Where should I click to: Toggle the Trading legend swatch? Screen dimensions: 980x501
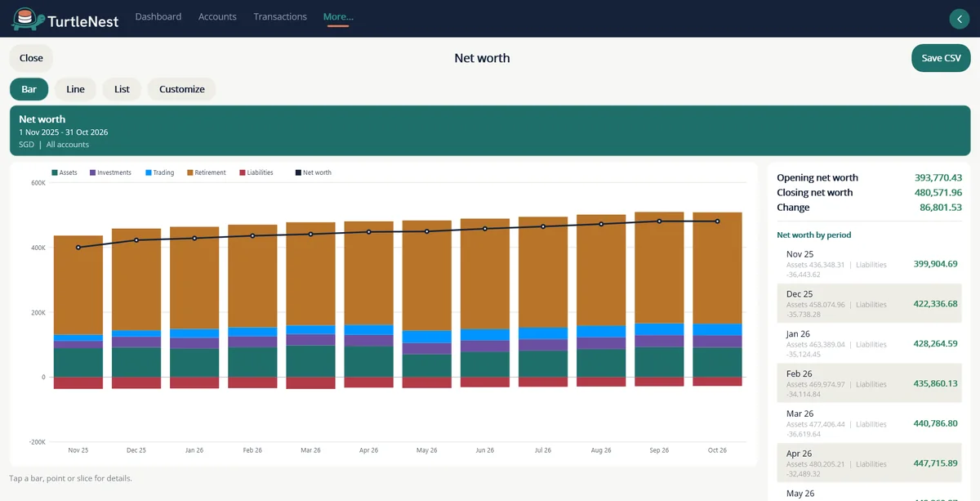(148, 172)
